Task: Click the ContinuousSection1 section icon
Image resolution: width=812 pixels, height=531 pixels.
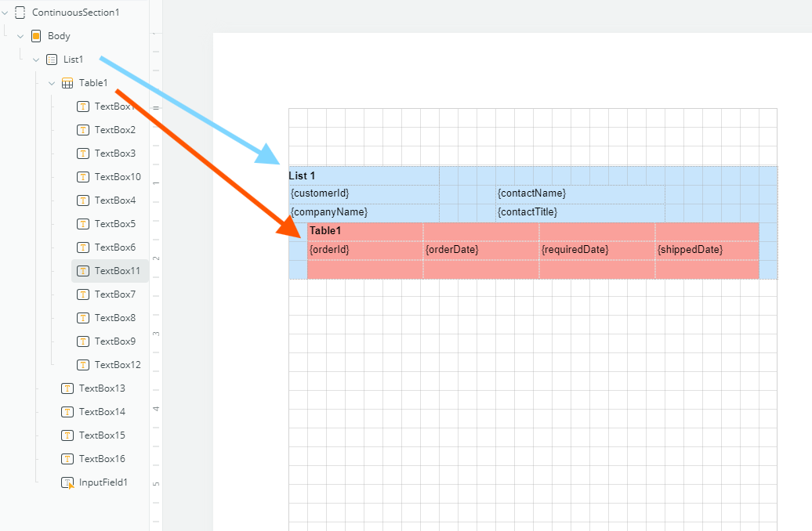Action: coord(19,12)
